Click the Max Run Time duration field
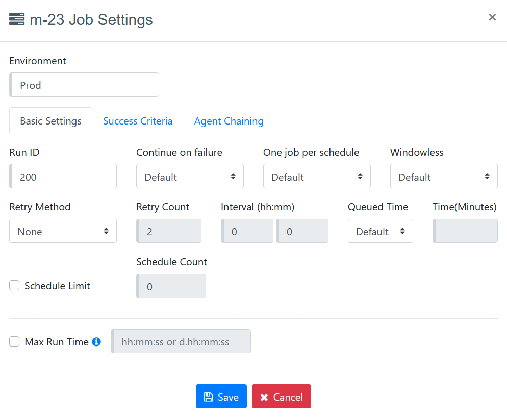Screen dimensions: 507x420 [x=181, y=341]
